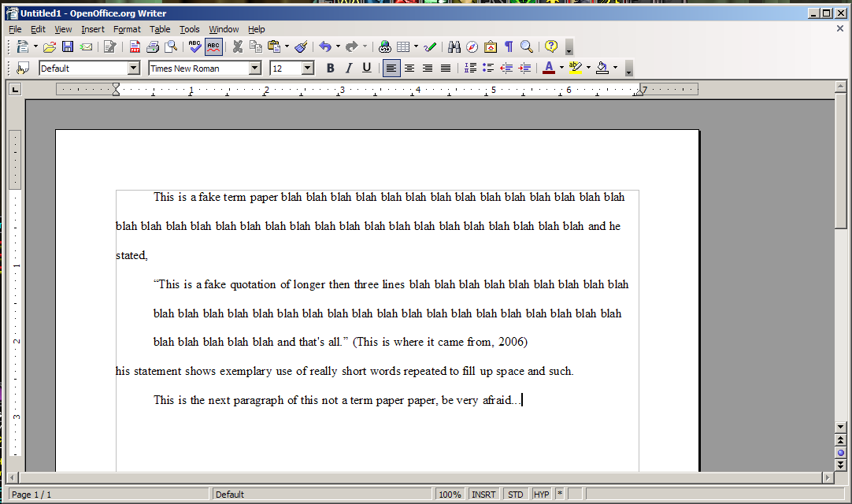Center the paragraph
The height and width of the screenshot is (504, 852).
[x=409, y=69]
